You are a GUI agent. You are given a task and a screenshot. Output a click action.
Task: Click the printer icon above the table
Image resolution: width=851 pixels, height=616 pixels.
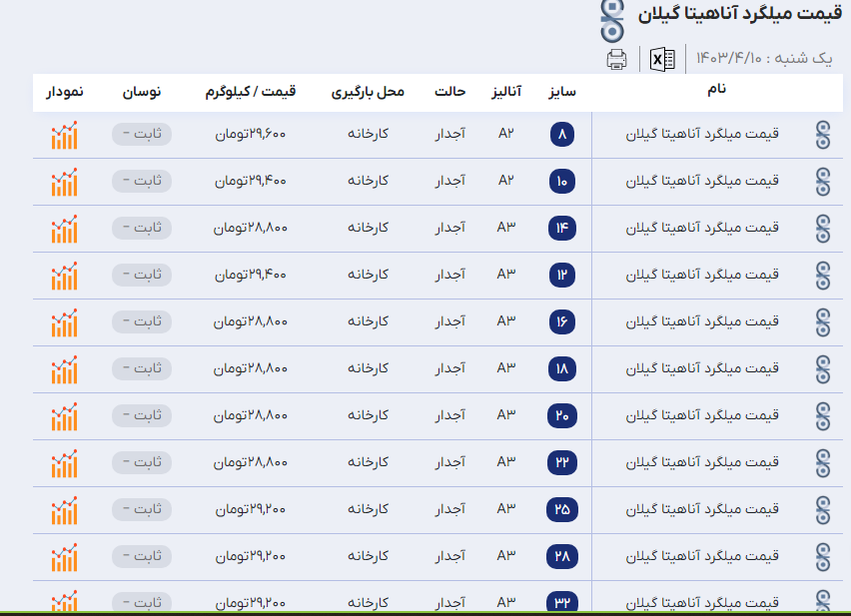(617, 59)
